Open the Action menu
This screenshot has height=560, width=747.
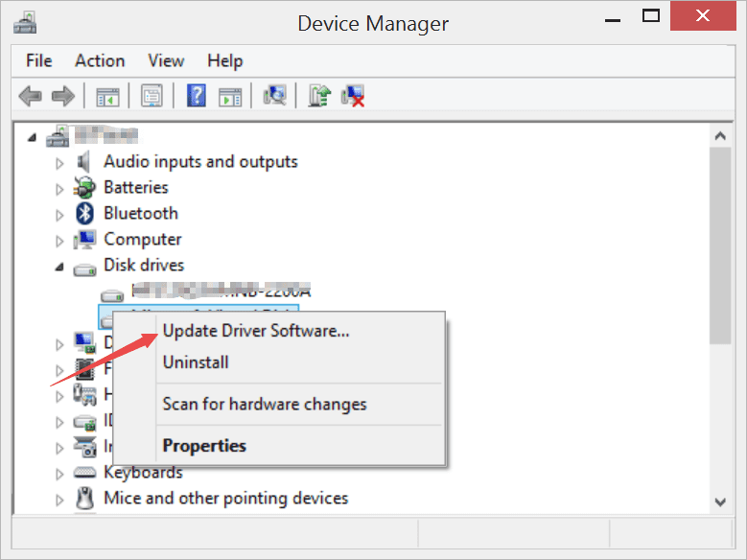pyautogui.click(x=100, y=60)
